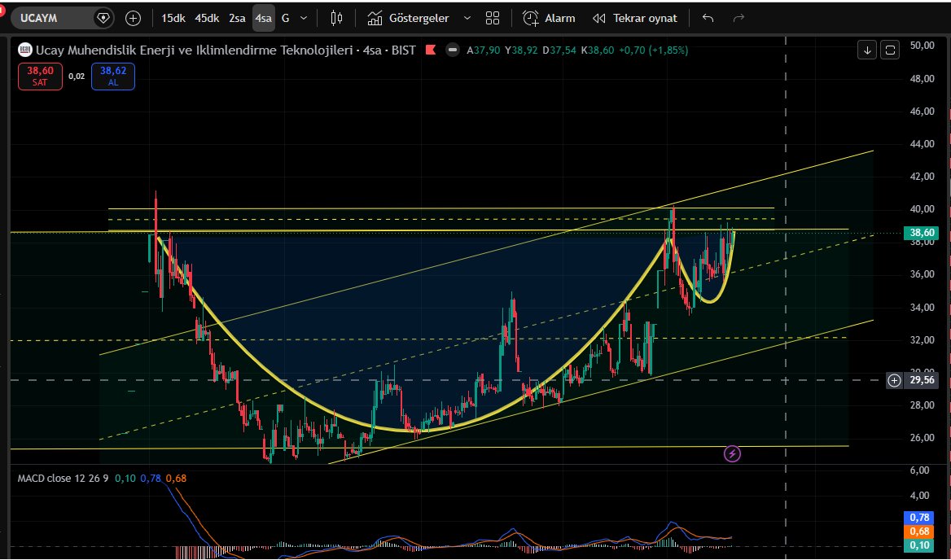
Task: Click the 26,00 price scale label
Action: click(x=922, y=438)
